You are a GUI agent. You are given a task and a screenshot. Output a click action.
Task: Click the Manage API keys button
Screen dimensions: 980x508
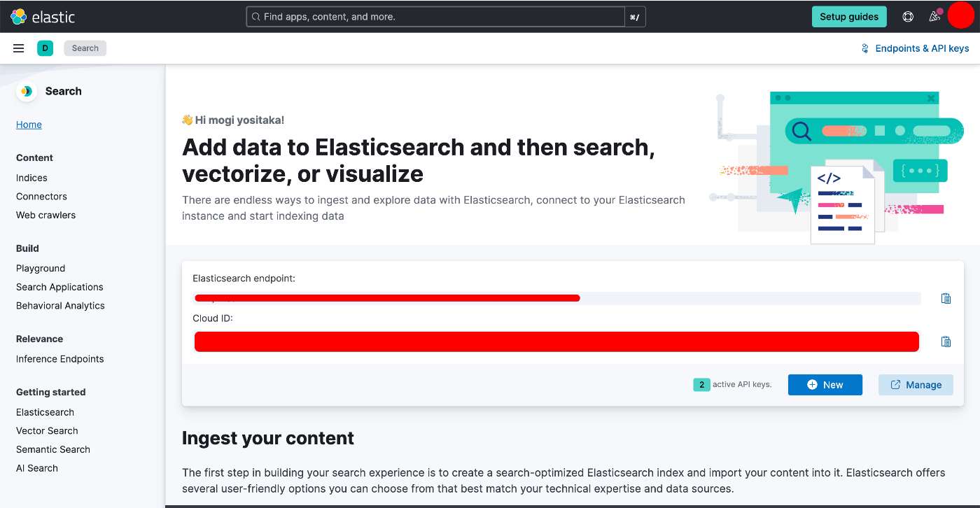916,385
